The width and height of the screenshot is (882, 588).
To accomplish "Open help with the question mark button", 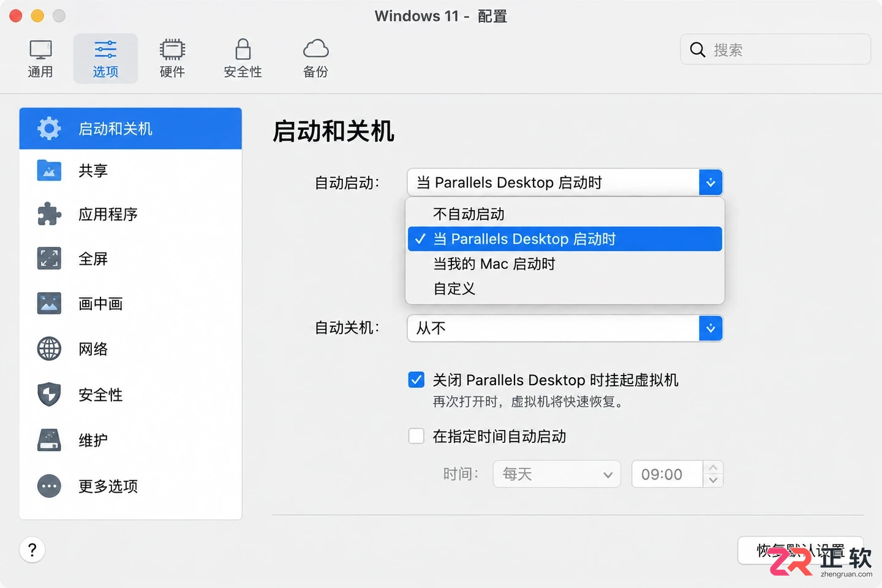I will click(x=32, y=550).
